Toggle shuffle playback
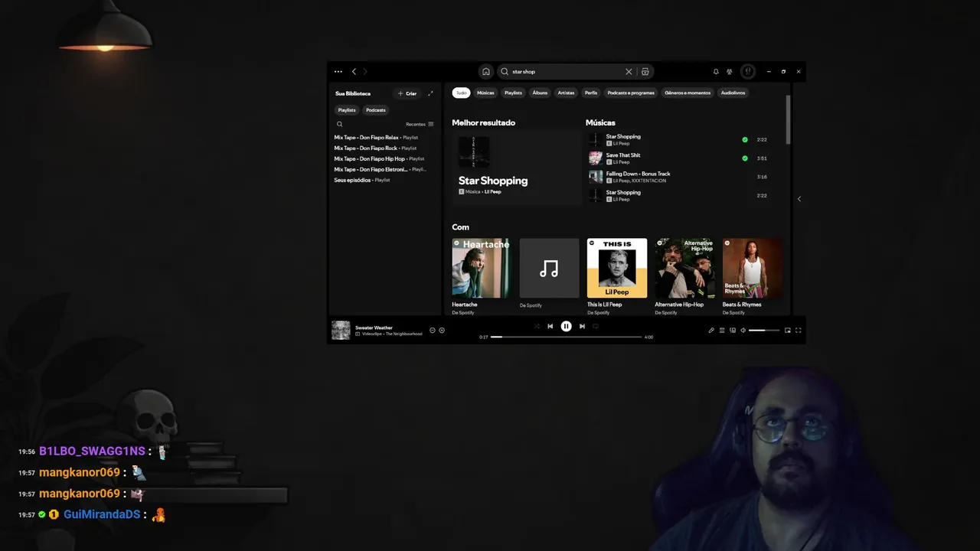 click(537, 326)
